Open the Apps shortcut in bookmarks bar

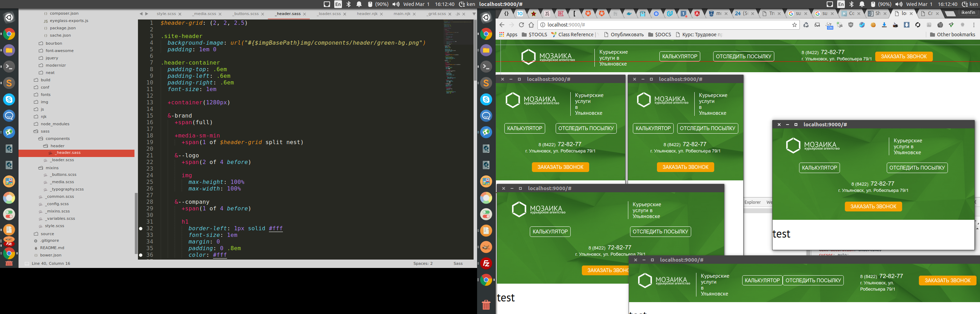[x=508, y=35]
